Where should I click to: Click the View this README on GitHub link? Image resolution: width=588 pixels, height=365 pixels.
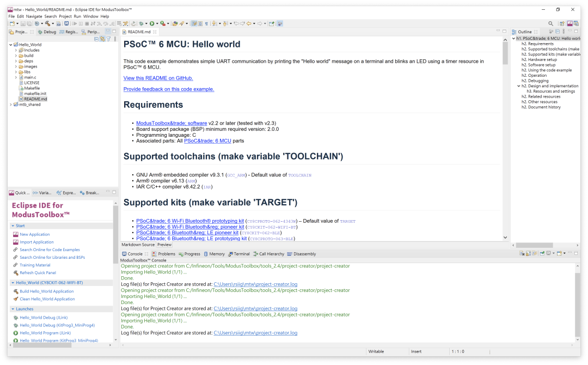point(158,78)
